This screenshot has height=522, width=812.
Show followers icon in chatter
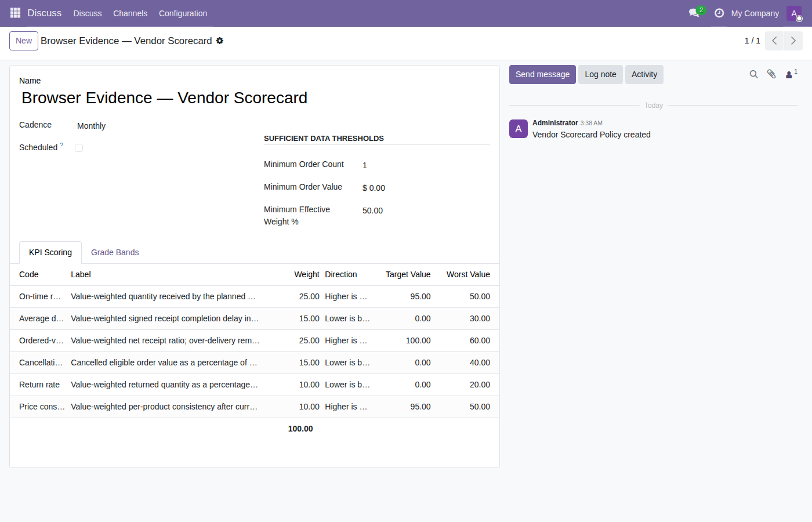[x=791, y=74]
